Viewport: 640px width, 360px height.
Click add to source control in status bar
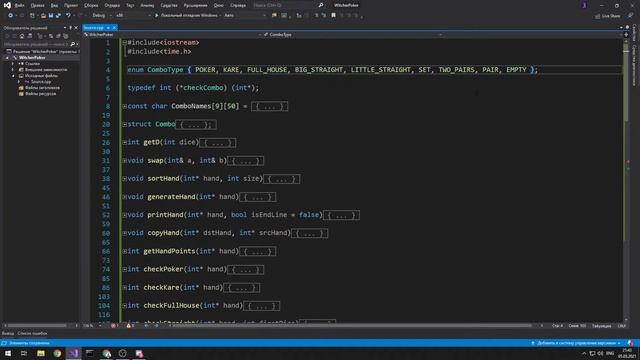click(576, 343)
